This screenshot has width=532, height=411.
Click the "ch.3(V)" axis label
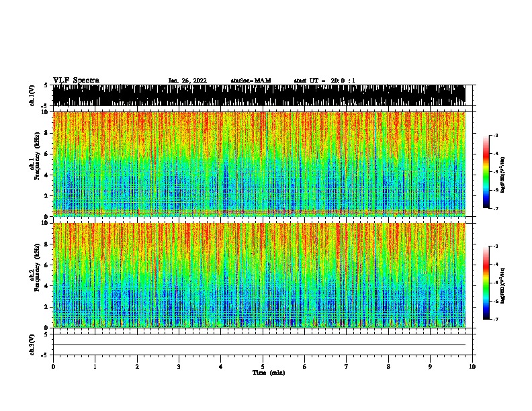[x=32, y=345]
